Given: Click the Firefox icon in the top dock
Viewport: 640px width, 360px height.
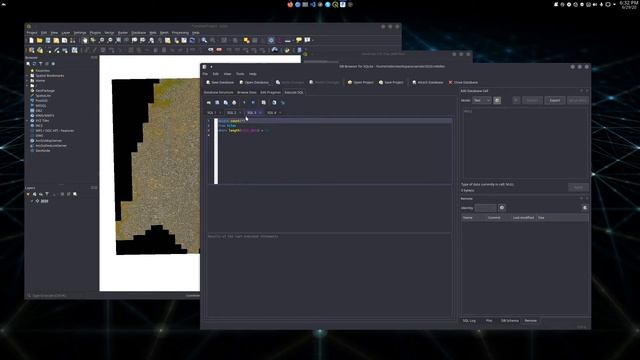Looking at the screenshot, I should tap(290, 4).
